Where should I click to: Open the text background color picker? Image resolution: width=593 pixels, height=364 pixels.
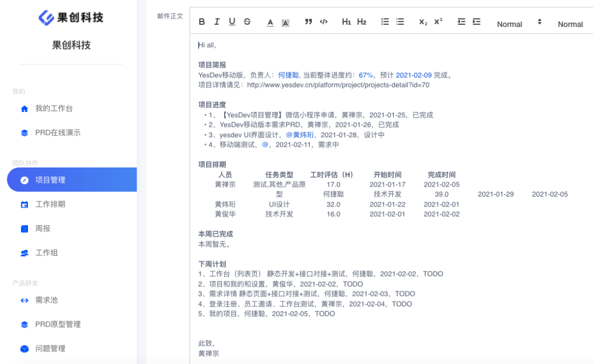pos(286,23)
